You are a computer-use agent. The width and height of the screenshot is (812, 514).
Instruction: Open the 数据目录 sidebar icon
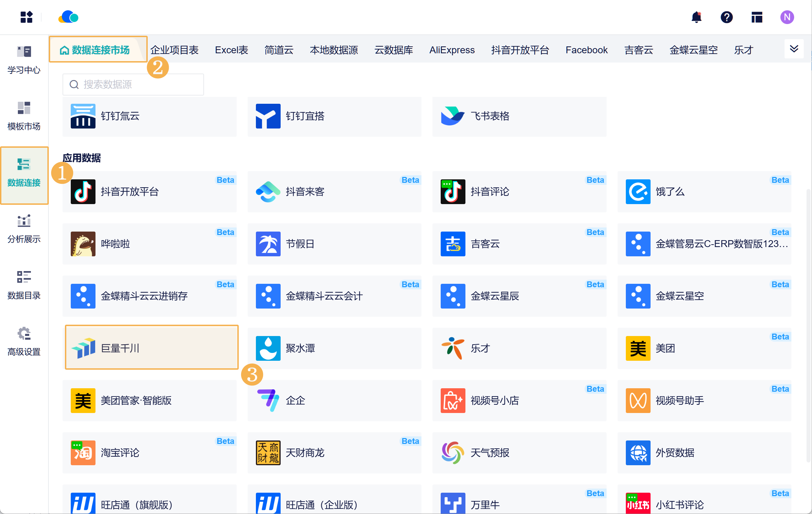pos(23,284)
